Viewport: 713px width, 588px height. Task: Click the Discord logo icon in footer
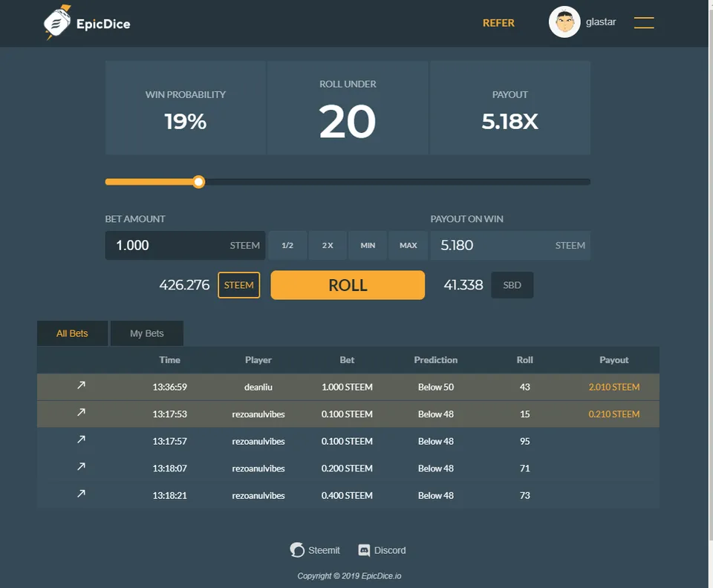364,550
